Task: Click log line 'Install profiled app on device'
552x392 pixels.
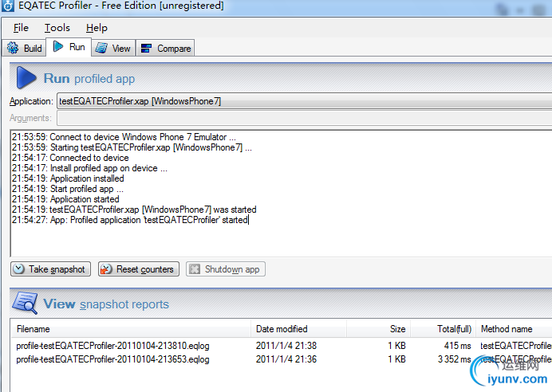Action: pos(90,168)
